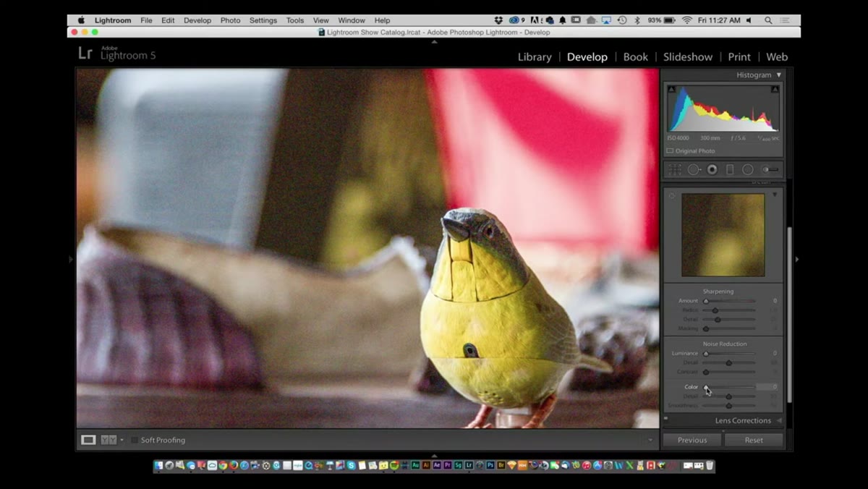Toggle the Original Photo indicator box
Screen dimensions: 868x489
point(670,151)
